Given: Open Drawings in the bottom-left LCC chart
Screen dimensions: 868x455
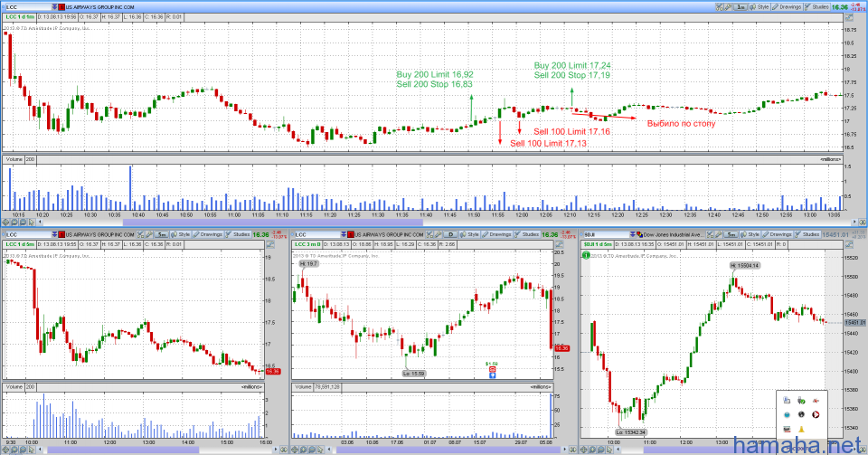Looking at the screenshot, I should [x=208, y=234].
